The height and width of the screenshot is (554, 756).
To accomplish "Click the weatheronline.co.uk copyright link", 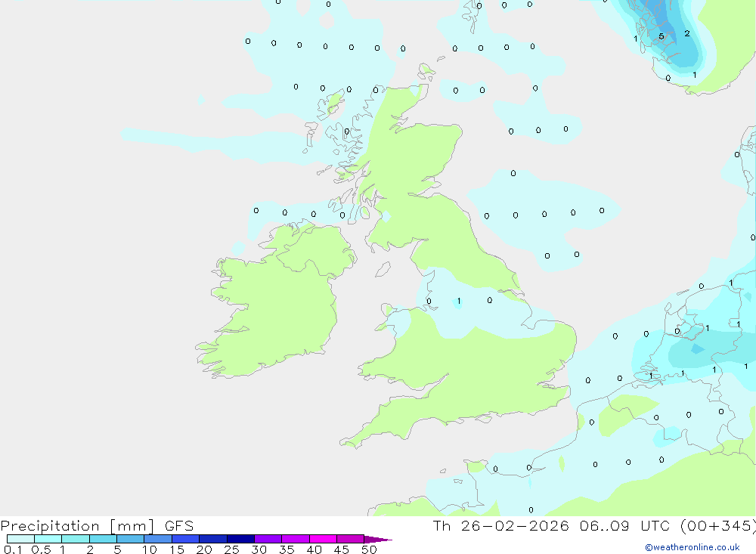I will (x=692, y=547).
